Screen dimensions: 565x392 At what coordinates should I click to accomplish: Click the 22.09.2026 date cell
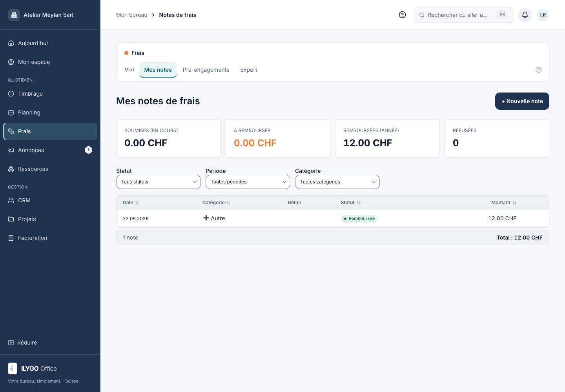[136, 219]
